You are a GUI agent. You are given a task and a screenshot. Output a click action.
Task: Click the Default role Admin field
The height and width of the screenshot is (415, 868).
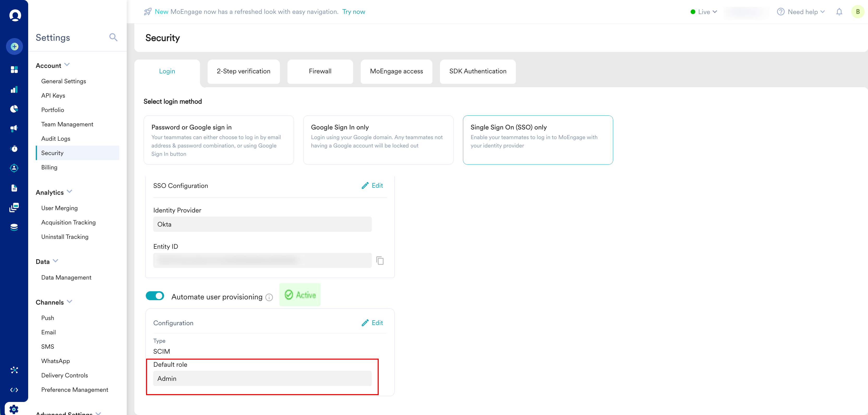[262, 378]
